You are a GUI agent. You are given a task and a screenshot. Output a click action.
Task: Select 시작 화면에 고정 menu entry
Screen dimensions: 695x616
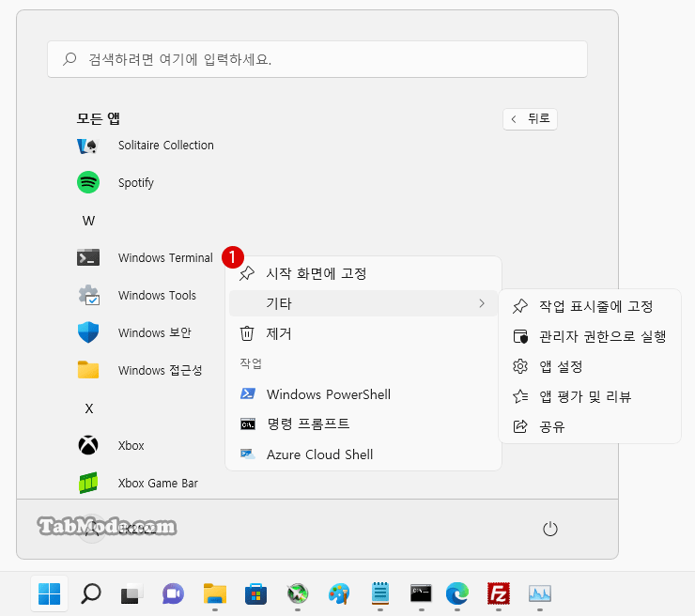point(363,273)
